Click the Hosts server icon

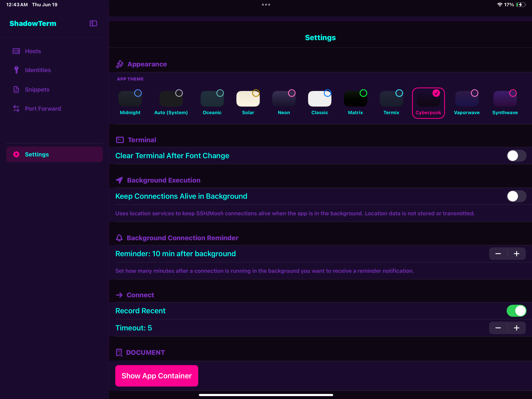(x=16, y=51)
